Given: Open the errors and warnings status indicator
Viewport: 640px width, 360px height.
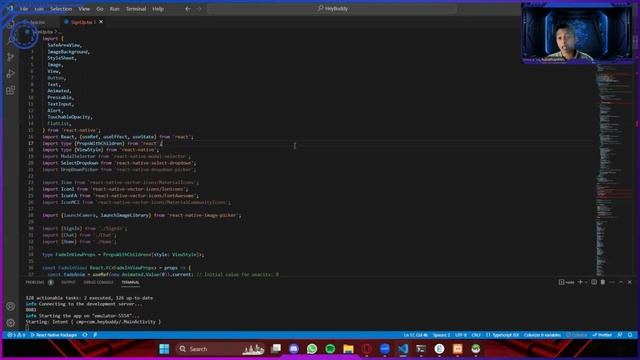Looking at the screenshot, I should tap(16, 335).
